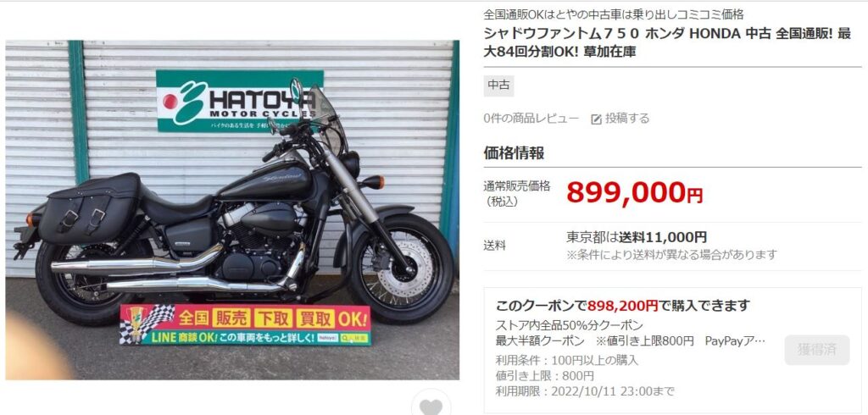Viewport: 868px width, 415px height.
Task: Click the 価格情報 section heading
Action: (514, 153)
